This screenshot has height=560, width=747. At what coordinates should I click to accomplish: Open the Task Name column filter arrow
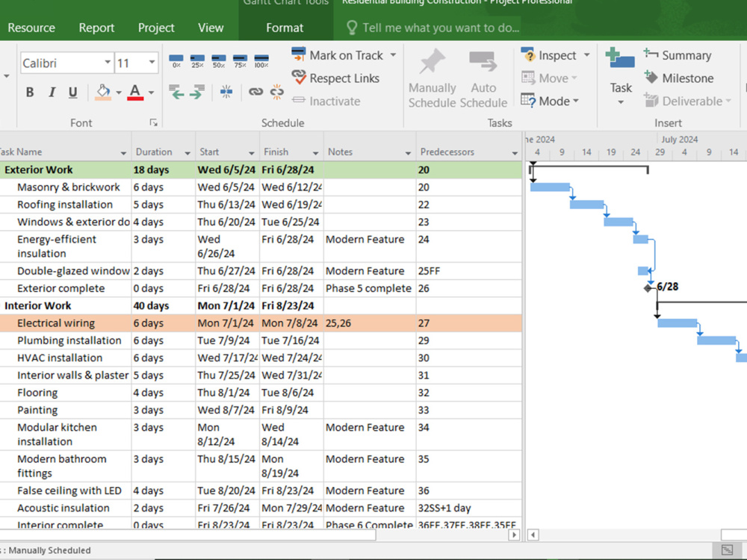[123, 153]
